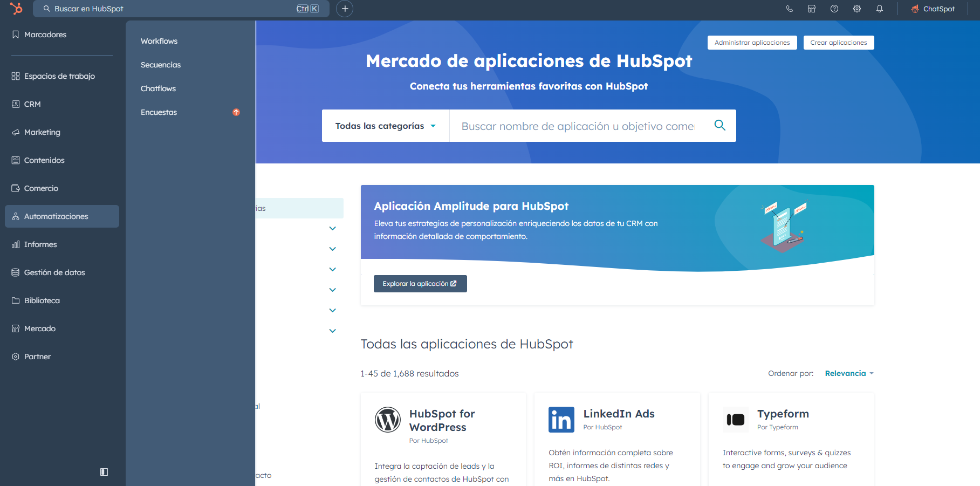Open the notifications bell icon
Viewport: 980px width, 486px height.
(x=880, y=9)
